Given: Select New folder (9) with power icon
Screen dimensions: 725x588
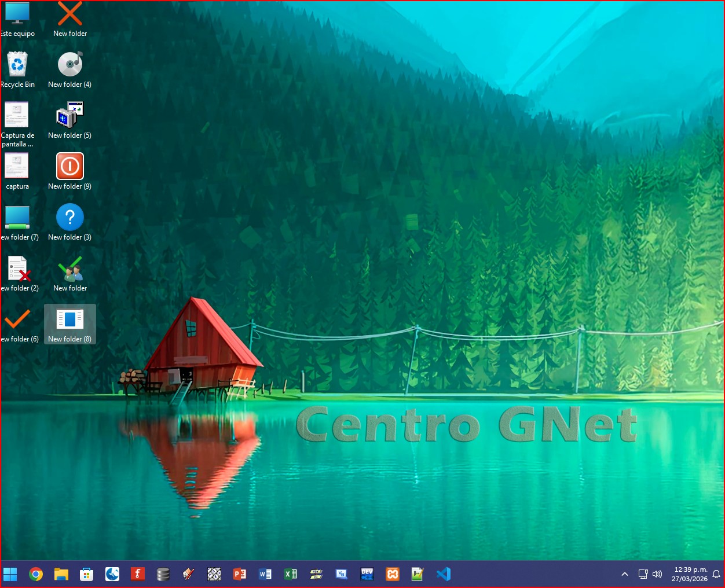Looking at the screenshot, I should tap(70, 167).
